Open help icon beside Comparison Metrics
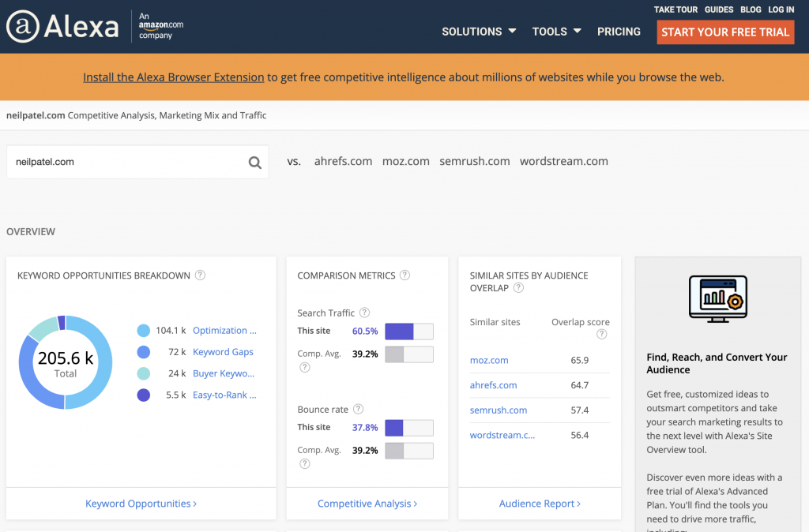The height and width of the screenshot is (532, 809). click(405, 275)
